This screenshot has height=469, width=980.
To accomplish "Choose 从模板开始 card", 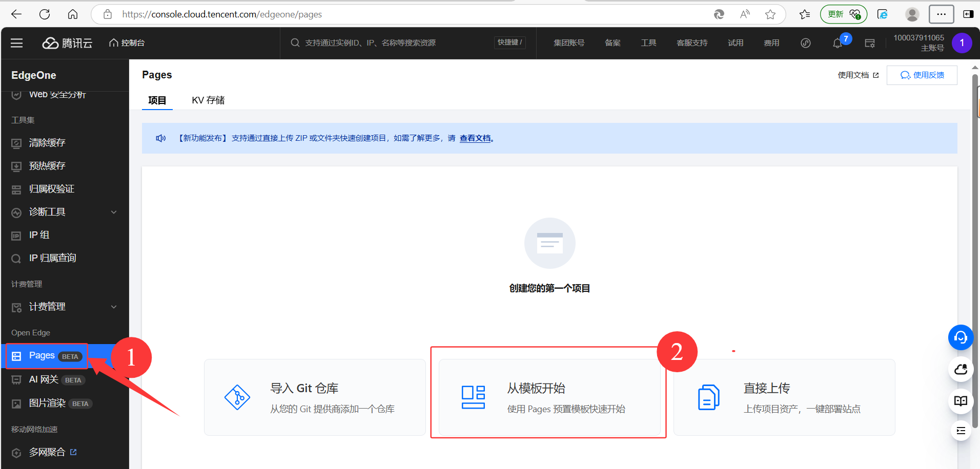I will coord(549,397).
